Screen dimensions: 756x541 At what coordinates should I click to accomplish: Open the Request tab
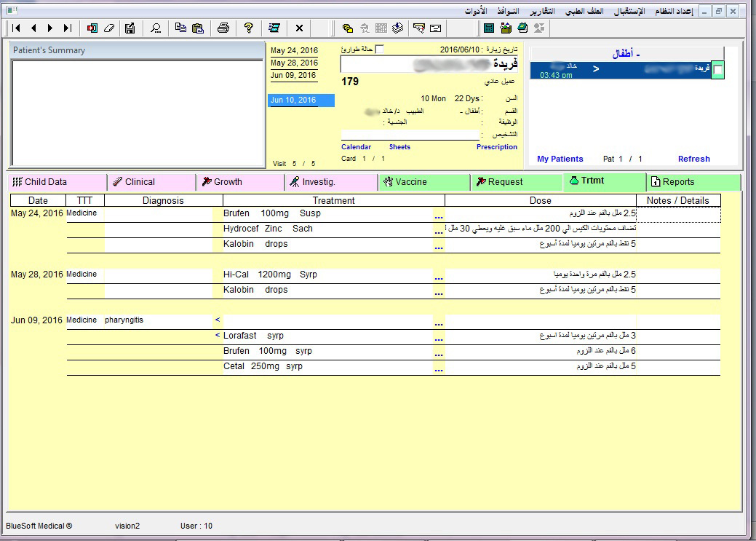(517, 182)
